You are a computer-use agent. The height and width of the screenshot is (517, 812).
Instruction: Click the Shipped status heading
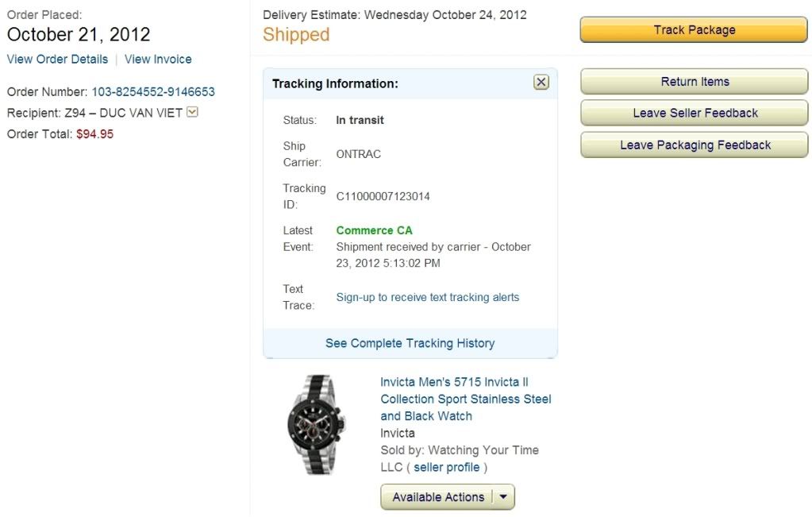tap(296, 35)
